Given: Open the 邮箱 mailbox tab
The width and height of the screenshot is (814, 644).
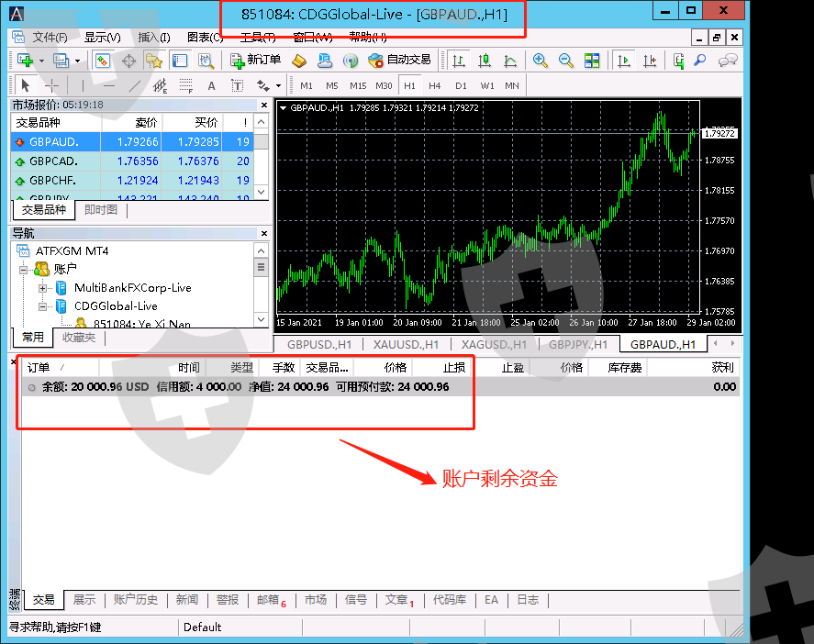Looking at the screenshot, I should tap(272, 599).
